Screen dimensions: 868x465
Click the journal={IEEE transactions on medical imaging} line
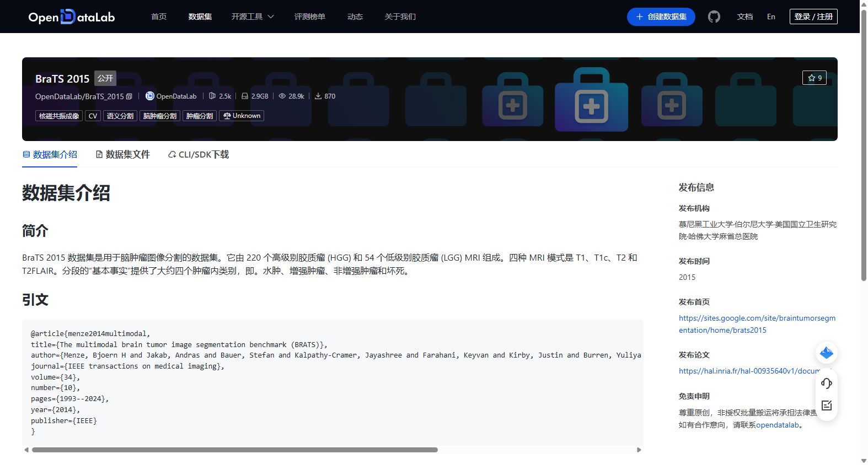(127, 366)
